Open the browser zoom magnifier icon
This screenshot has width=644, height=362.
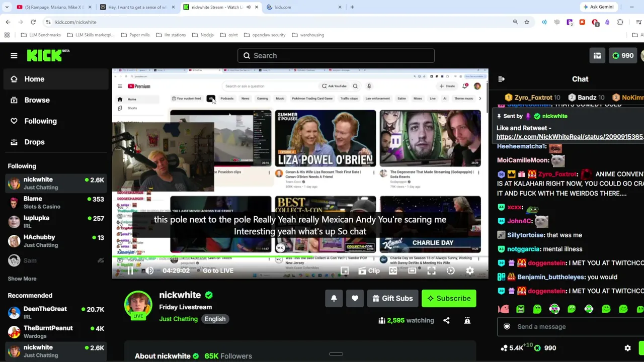pos(515,22)
